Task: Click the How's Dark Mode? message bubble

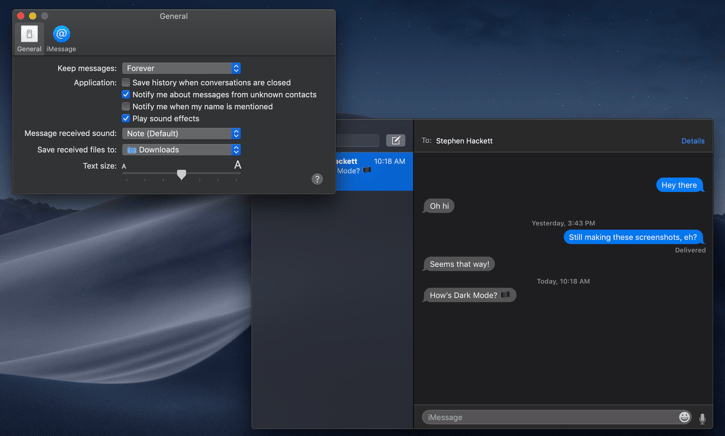Action: 469,295
